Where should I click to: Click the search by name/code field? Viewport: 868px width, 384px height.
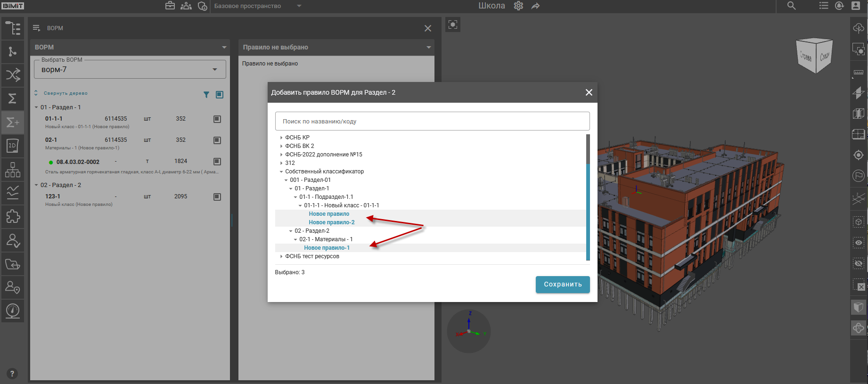click(x=432, y=122)
